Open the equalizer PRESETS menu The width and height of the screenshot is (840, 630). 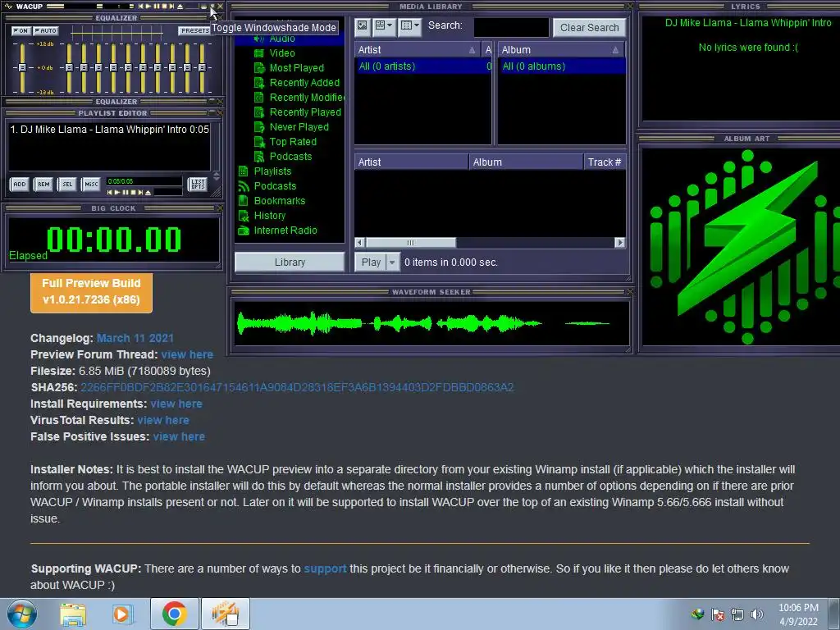click(194, 30)
